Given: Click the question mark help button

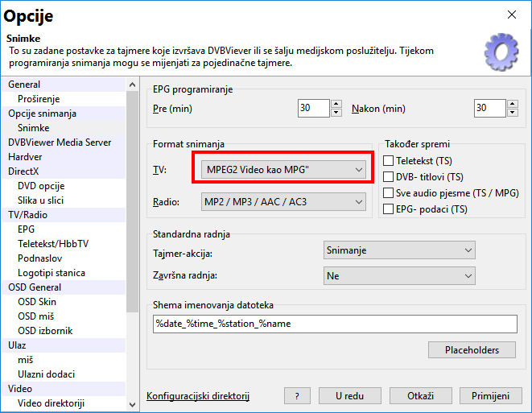Looking at the screenshot, I should (297, 396).
